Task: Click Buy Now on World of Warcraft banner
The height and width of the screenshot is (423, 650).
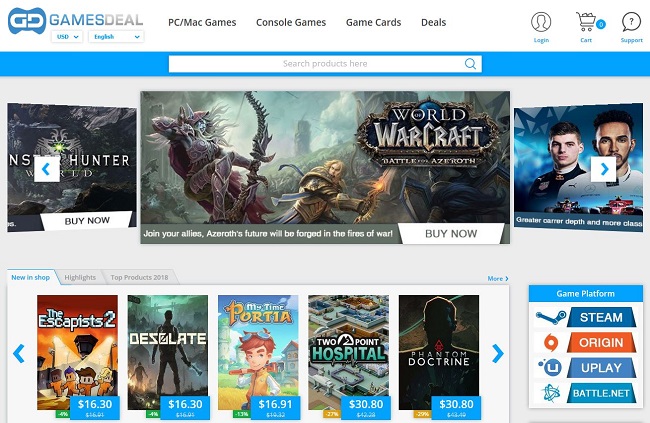Action: coord(451,233)
